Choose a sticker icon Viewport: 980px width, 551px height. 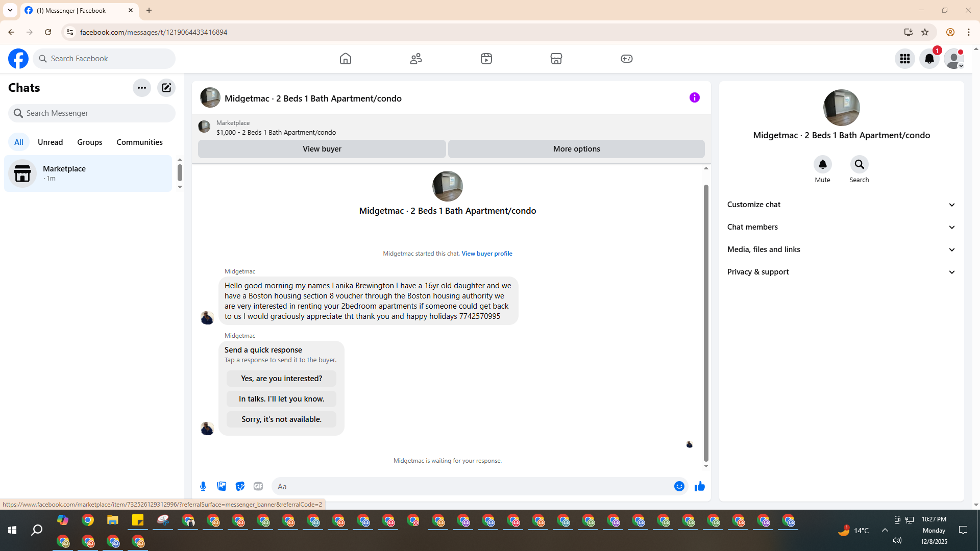click(240, 486)
